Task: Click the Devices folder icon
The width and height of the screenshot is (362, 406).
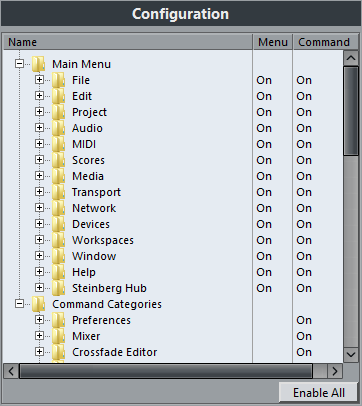Action: pos(59,224)
